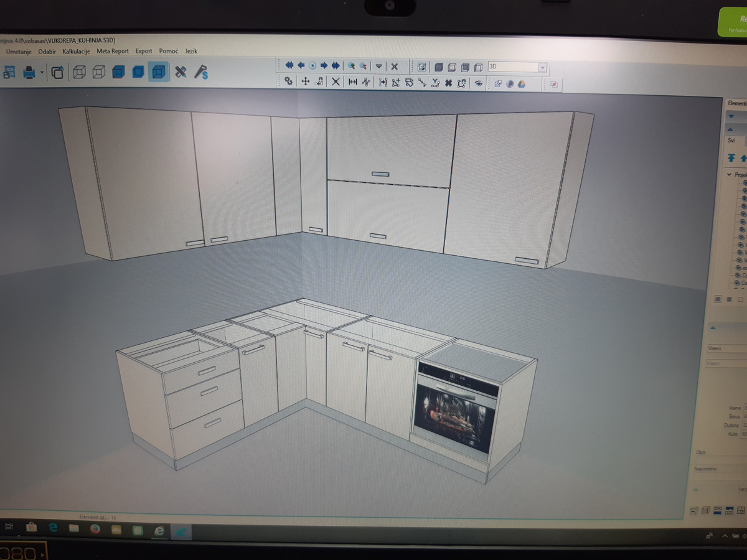Select the top drawer of base cabinet
Image resolution: width=747 pixels, height=560 pixels.
202,372
